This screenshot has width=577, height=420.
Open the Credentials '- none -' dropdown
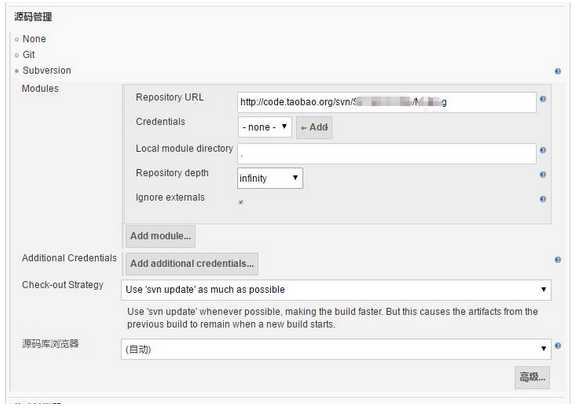tap(265, 127)
